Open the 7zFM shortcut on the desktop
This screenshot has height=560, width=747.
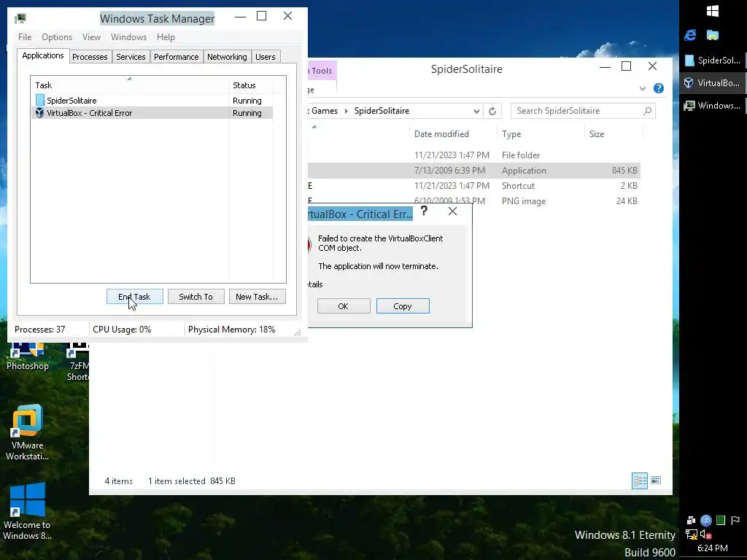[x=77, y=362]
